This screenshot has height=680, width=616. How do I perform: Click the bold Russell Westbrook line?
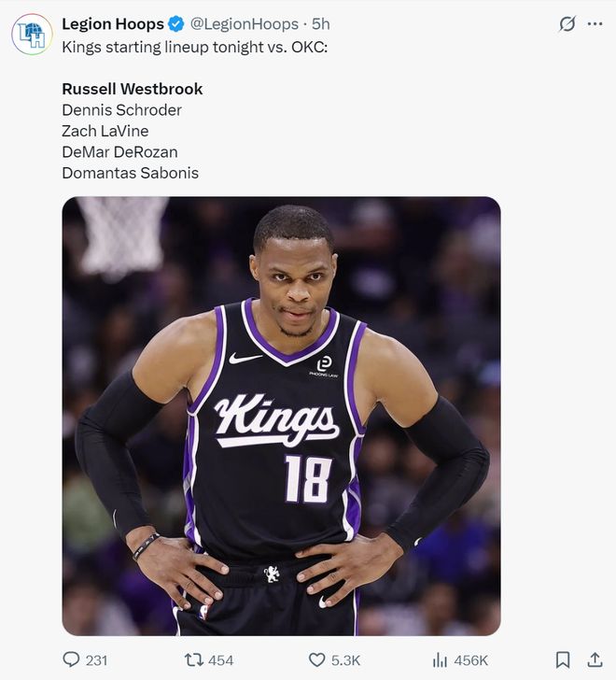point(133,89)
